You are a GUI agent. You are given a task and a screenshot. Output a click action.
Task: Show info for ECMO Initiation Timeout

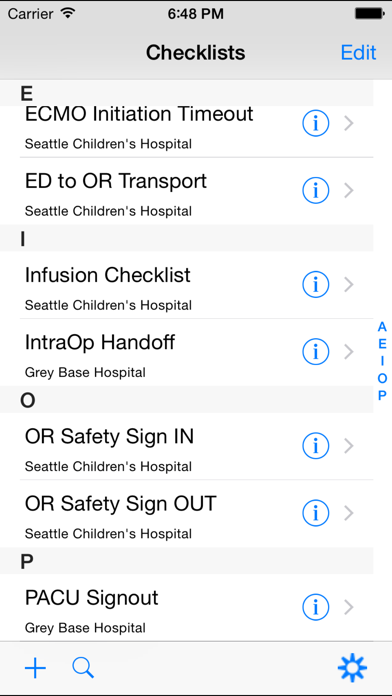[x=316, y=123]
